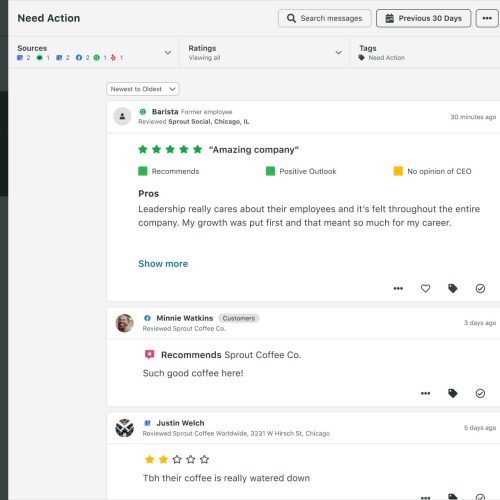Click the 3 days ago timestamp

[x=480, y=323]
